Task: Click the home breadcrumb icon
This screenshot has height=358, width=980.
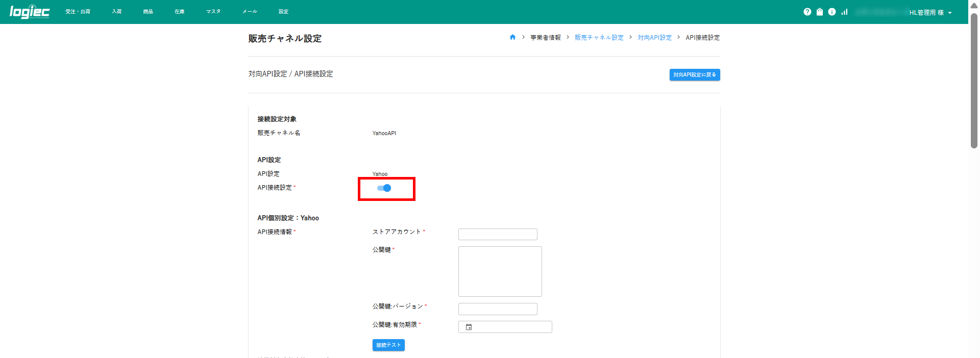Action: (512, 37)
